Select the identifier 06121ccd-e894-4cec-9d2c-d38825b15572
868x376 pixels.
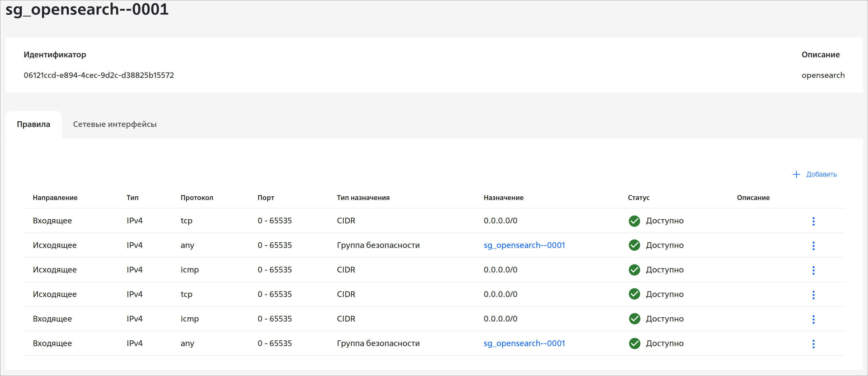pos(99,75)
